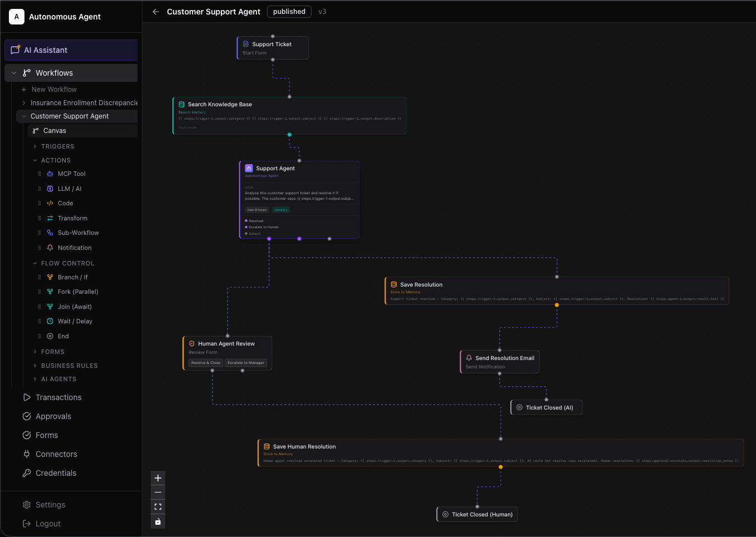This screenshot has width=756, height=537.
Task: Zoom in on the canvas
Action: 158,478
